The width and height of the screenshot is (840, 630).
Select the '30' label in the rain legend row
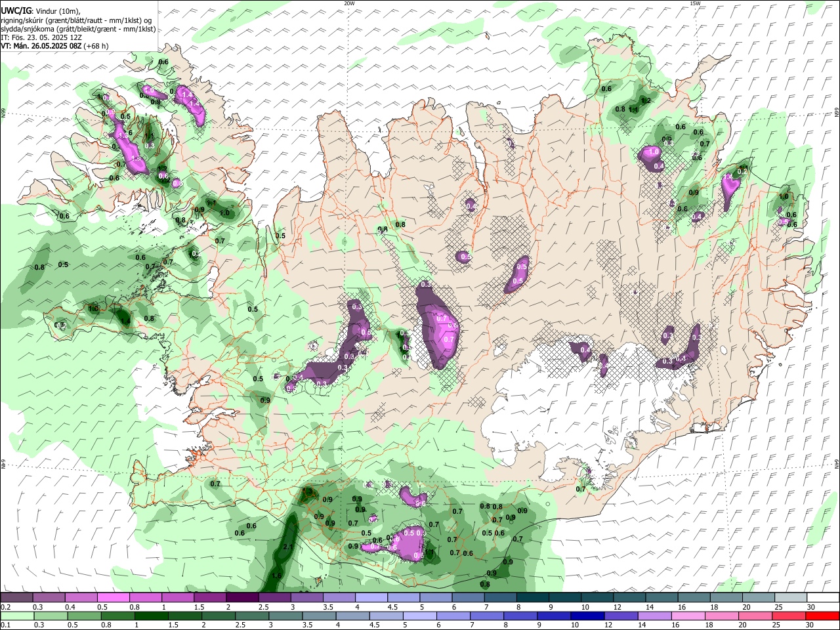pos(808,625)
